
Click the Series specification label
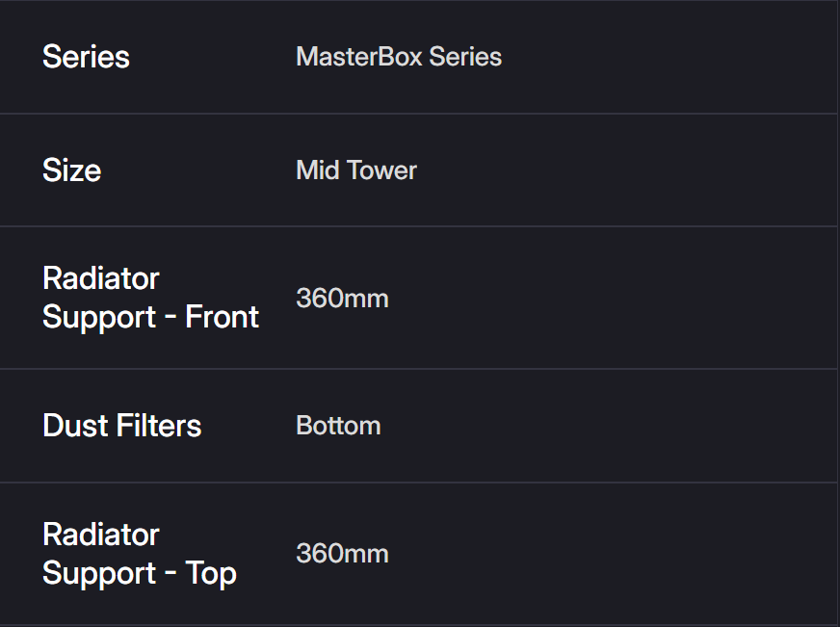pos(86,57)
